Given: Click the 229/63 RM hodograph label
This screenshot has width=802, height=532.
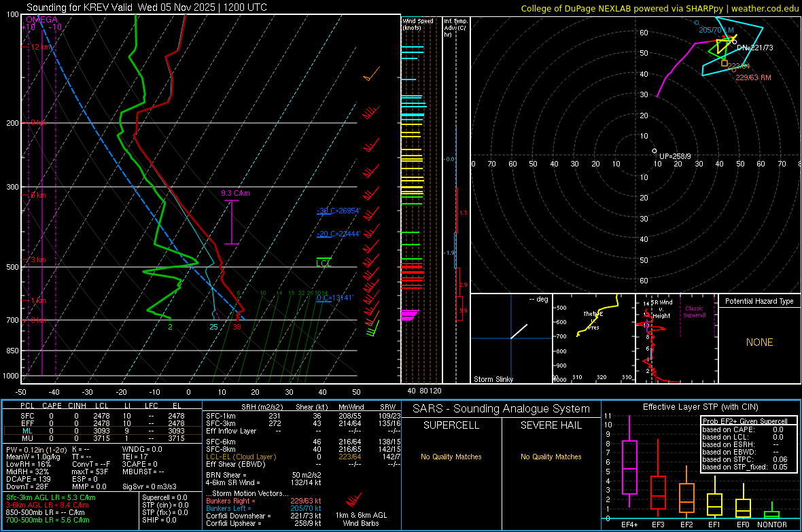Looking at the screenshot, I should [754, 77].
